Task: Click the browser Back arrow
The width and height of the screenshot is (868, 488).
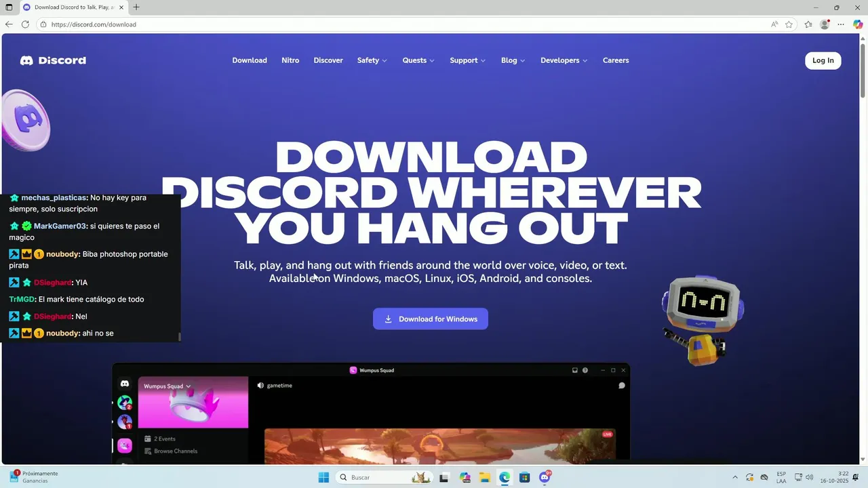Action: pyautogui.click(x=9, y=24)
